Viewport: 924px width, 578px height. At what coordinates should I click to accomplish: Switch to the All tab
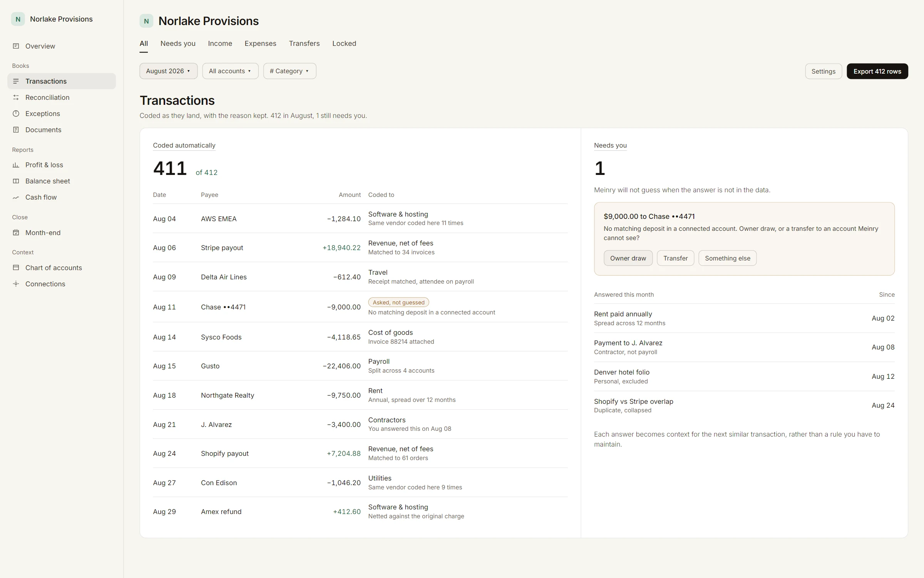pos(144,44)
